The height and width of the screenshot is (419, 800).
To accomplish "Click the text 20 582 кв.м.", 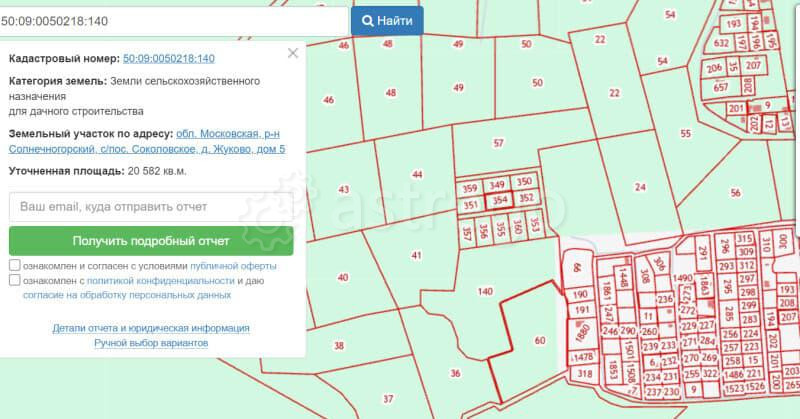I will click(157, 171).
